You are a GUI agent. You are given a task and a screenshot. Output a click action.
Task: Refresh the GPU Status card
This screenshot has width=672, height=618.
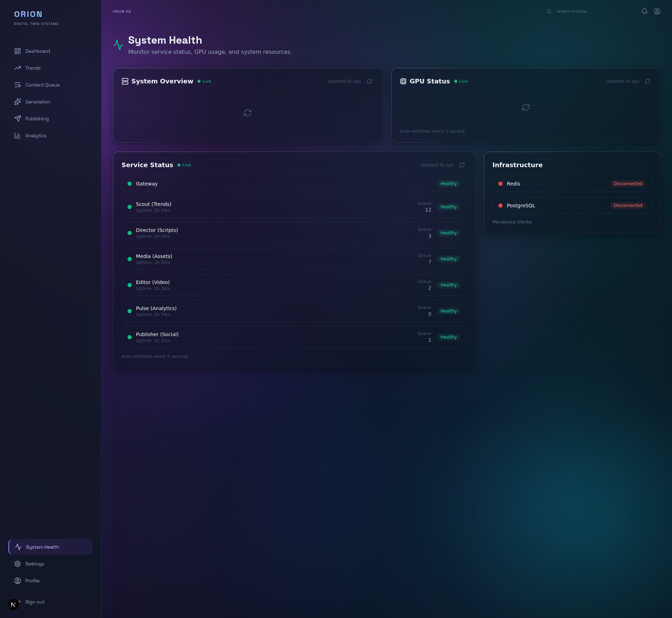[x=647, y=81]
